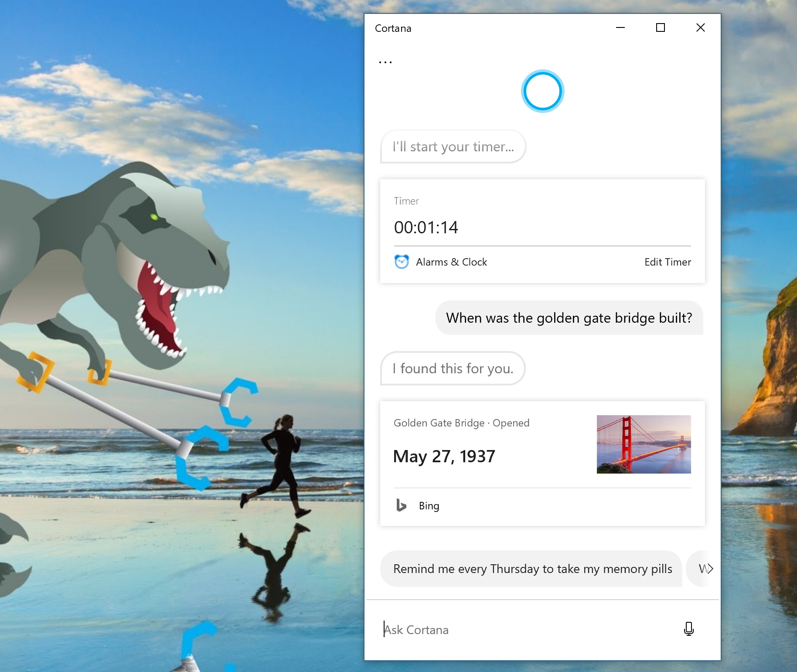Click 'Golden Gate Bridge · Opened' heading
797x672 pixels.
point(461,423)
